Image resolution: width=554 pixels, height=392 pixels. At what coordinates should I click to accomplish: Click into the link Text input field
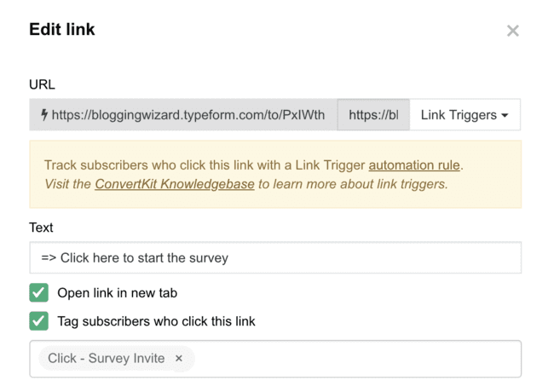pyautogui.click(x=274, y=257)
